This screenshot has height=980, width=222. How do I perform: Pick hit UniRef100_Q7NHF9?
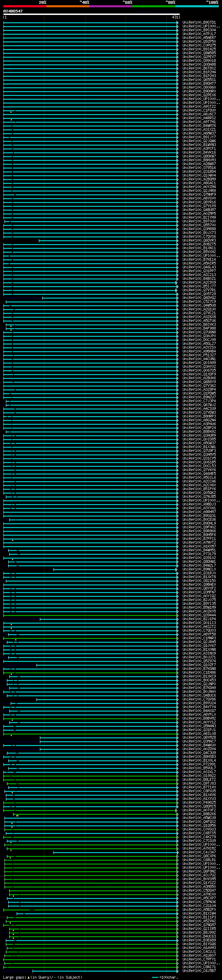point(199,194)
